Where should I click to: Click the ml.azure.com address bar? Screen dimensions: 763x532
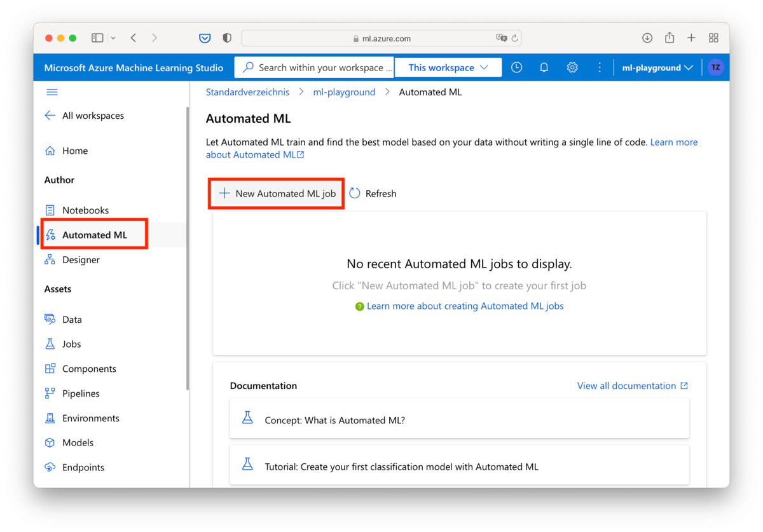click(x=381, y=38)
